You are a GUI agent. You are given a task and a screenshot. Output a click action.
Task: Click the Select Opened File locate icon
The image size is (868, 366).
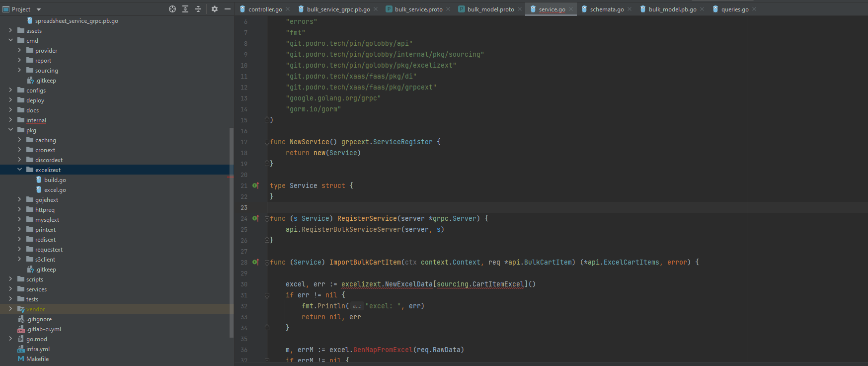pyautogui.click(x=172, y=9)
